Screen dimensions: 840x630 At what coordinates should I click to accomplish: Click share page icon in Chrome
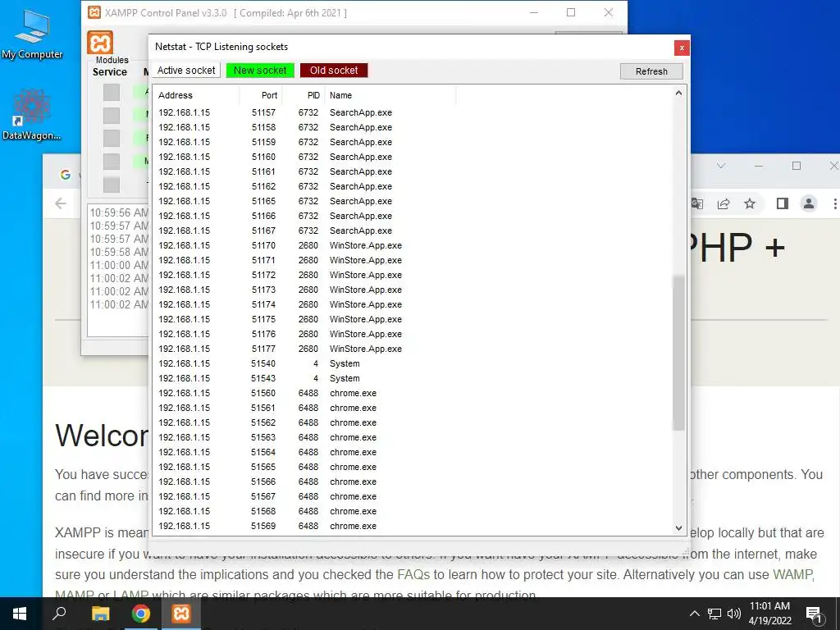724,203
